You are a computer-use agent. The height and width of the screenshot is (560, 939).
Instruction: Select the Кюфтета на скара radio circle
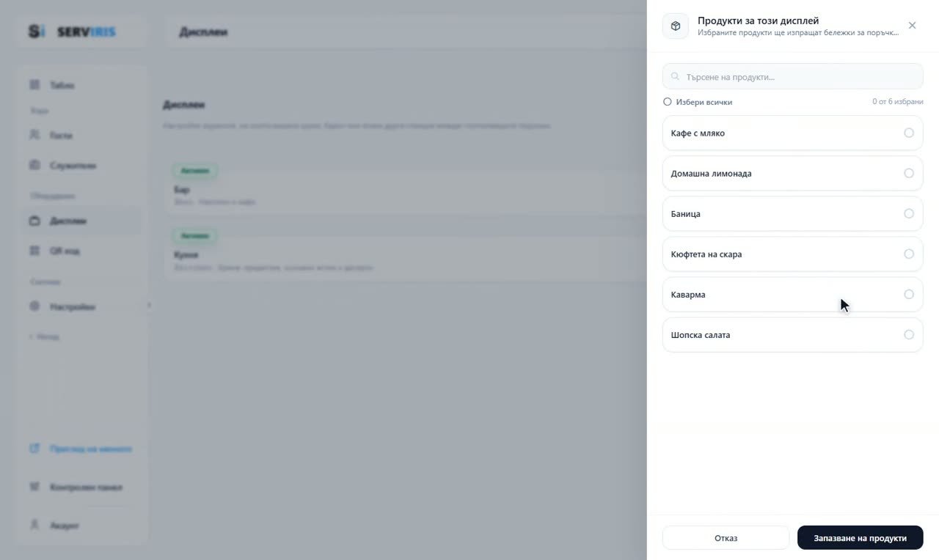coord(909,254)
